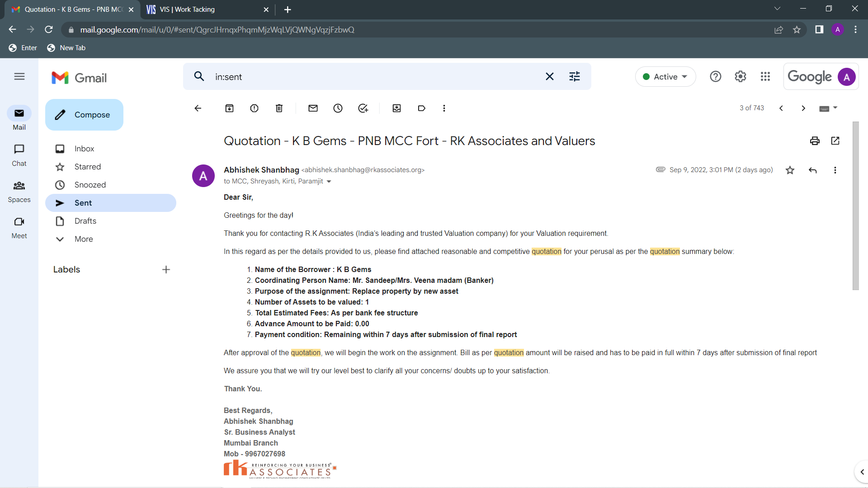Add this email to Tasks

363,108
